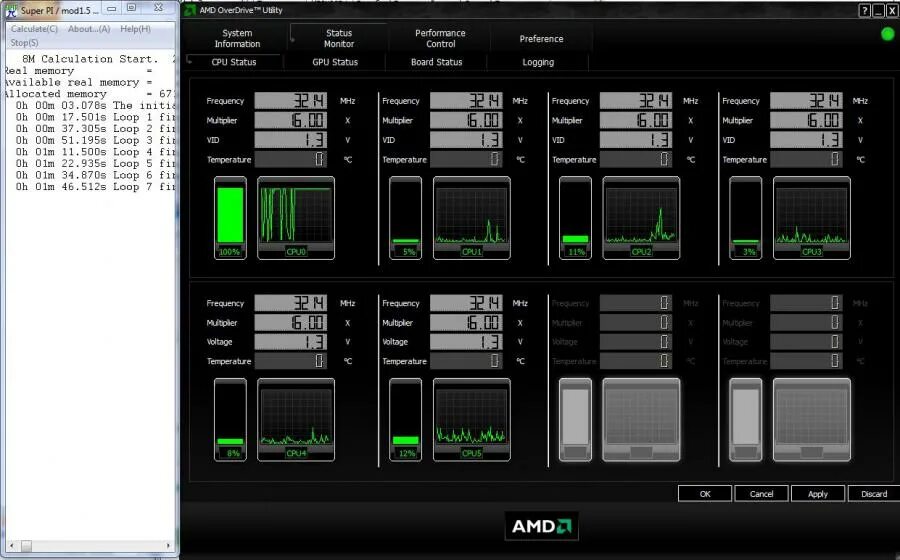
Task: Click the CPU3 usage graph
Action: coord(812,217)
